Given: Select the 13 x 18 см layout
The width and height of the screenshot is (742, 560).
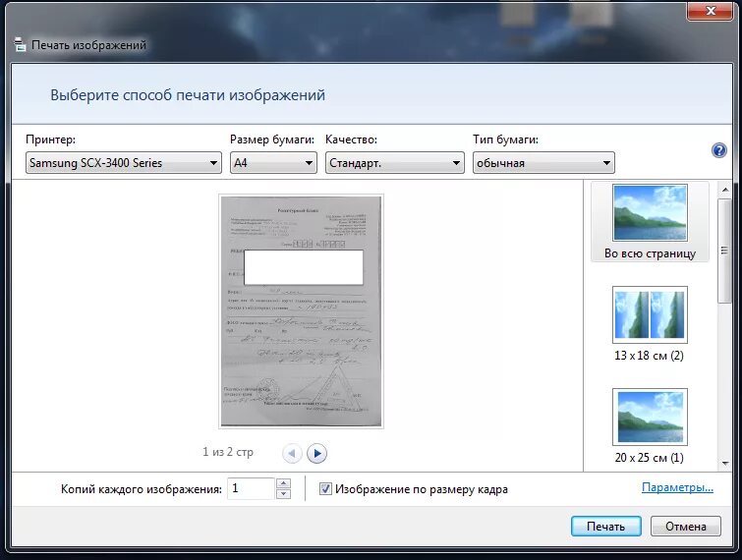Looking at the screenshot, I should pyautogui.click(x=650, y=324).
